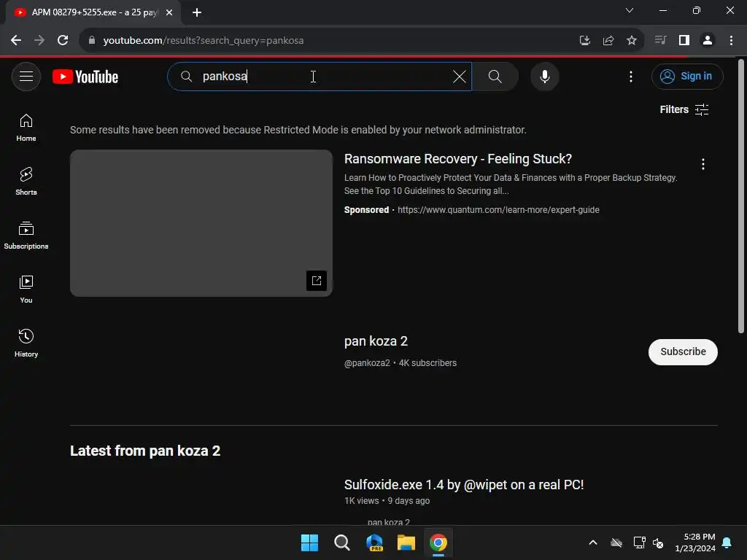Click Chrome icon in taskbar
Image resolution: width=747 pixels, height=560 pixels.
pyautogui.click(x=438, y=542)
